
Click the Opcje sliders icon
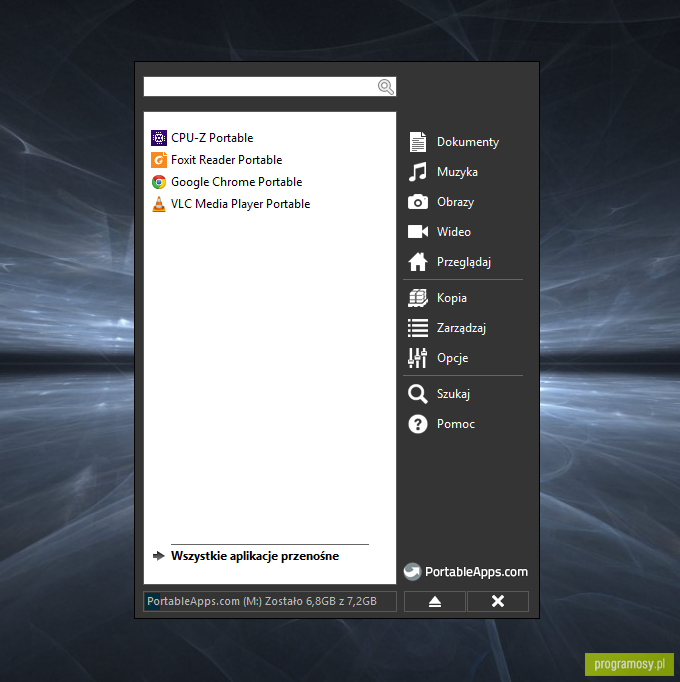[418, 358]
